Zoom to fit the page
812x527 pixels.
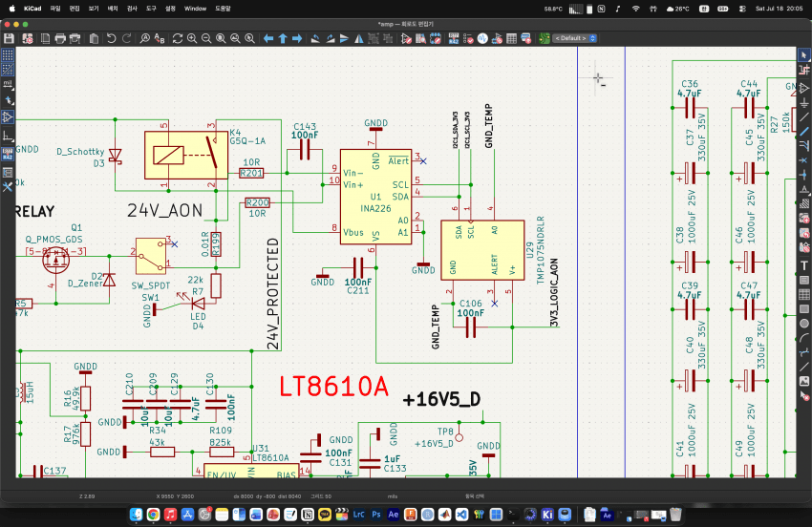pyautogui.click(x=221, y=38)
